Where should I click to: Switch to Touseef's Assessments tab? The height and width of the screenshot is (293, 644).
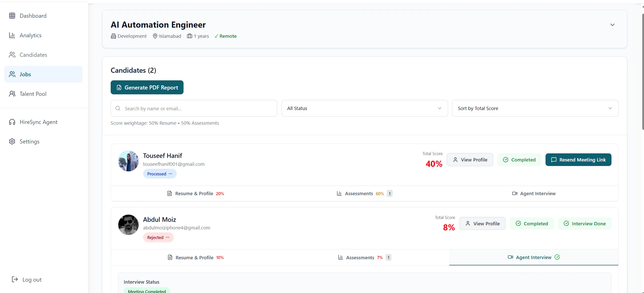tap(365, 193)
